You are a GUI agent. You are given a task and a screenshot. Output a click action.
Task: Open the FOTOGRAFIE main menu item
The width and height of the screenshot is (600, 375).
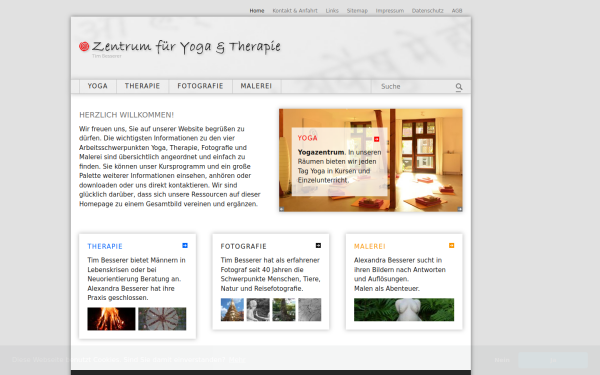(x=200, y=86)
